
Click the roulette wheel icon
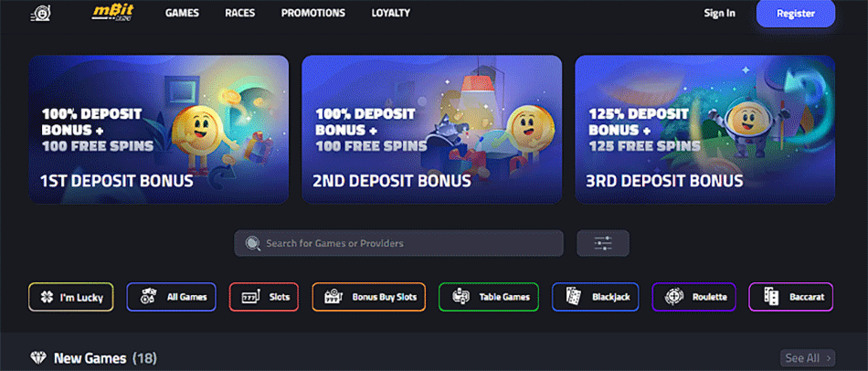(x=674, y=297)
